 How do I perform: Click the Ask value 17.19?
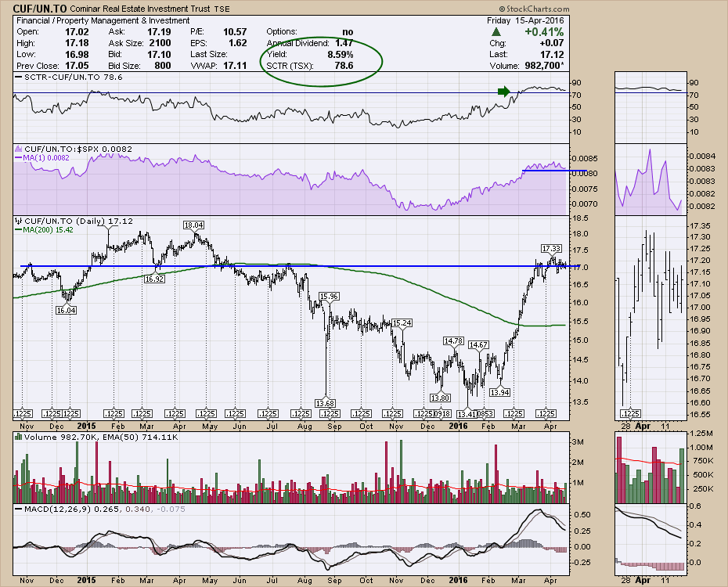point(159,31)
